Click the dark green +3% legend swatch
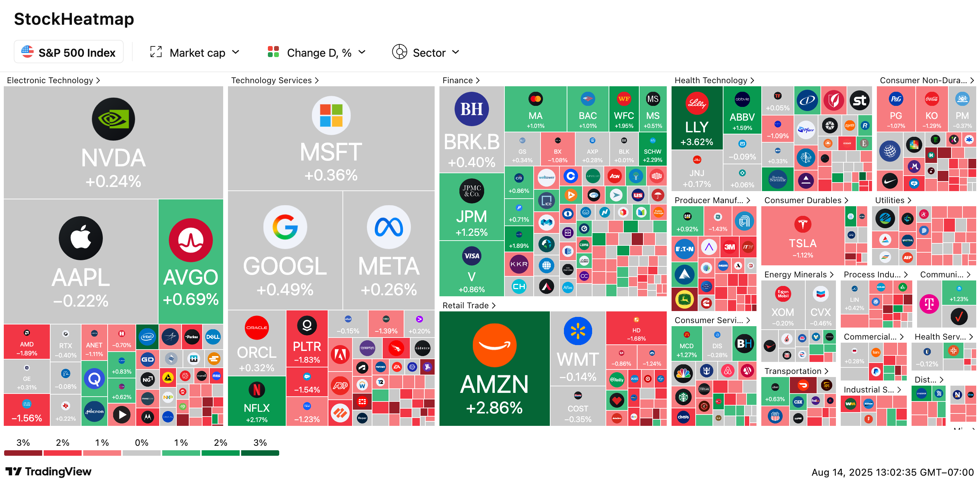 (x=260, y=453)
